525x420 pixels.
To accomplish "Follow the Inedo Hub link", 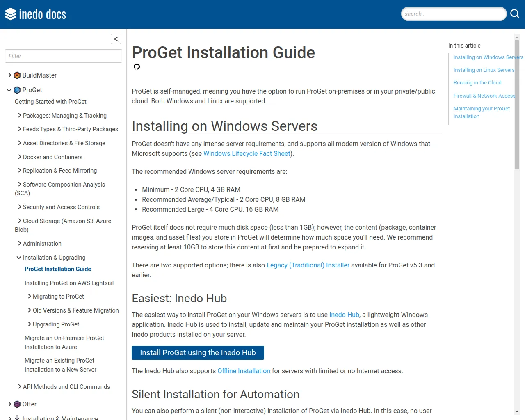I will pyautogui.click(x=344, y=315).
